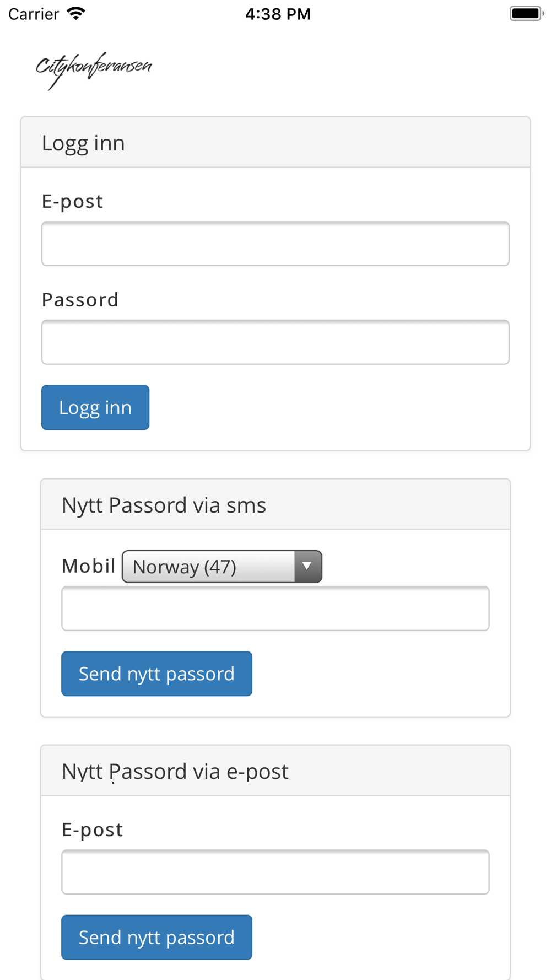Tap the Citykonferansen logo
551x980 pixels.
click(94, 71)
